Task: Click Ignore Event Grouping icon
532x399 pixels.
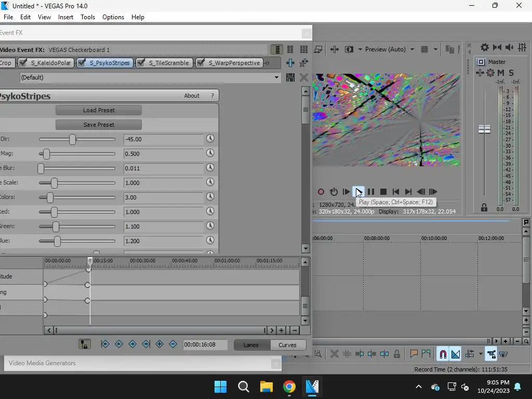Action: (x=503, y=354)
